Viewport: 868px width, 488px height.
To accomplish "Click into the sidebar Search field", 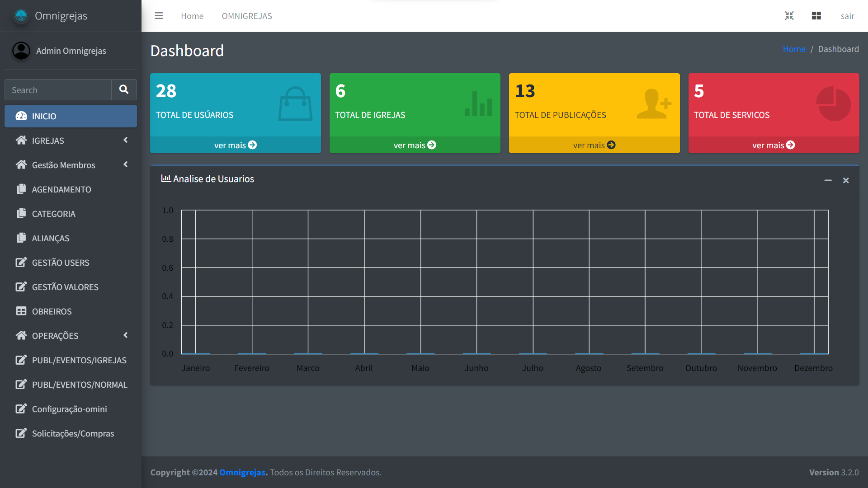I will click(x=58, y=89).
